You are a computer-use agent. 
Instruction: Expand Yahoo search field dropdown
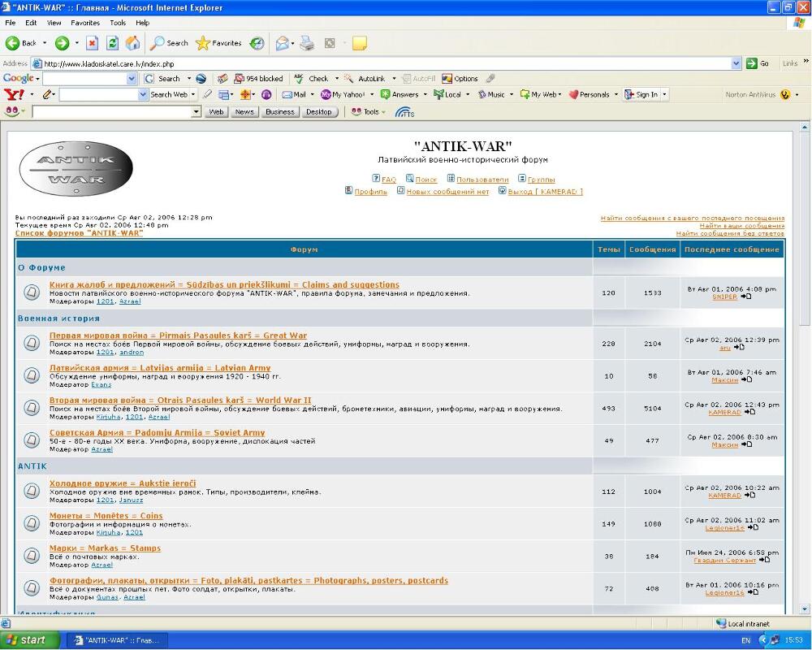click(143, 94)
